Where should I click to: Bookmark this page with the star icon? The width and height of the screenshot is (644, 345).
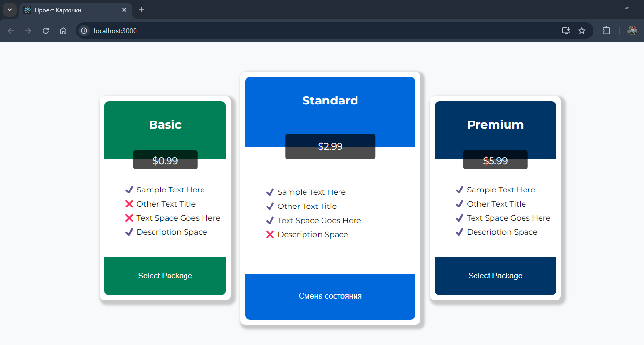582,31
